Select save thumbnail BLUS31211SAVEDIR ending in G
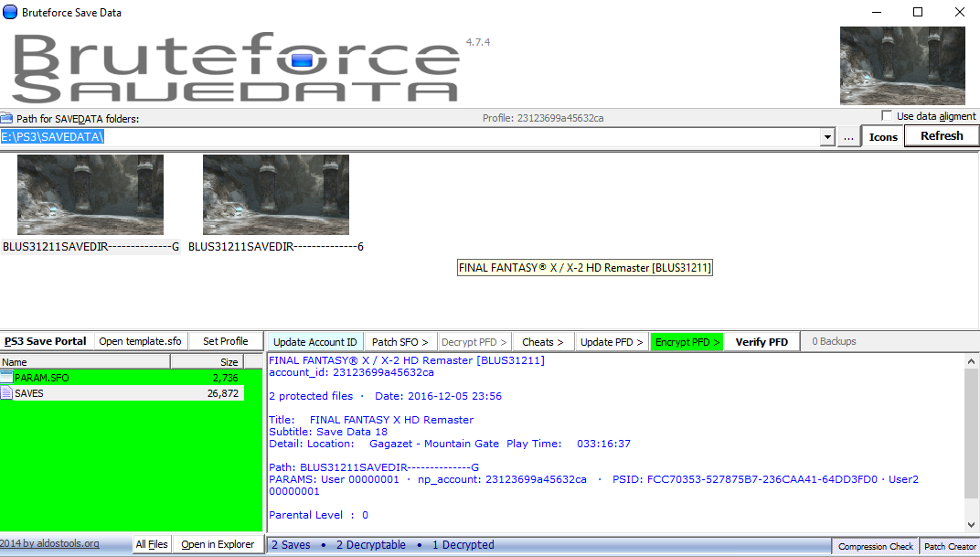Image resolution: width=980 pixels, height=557 pixels. pyautogui.click(x=91, y=195)
